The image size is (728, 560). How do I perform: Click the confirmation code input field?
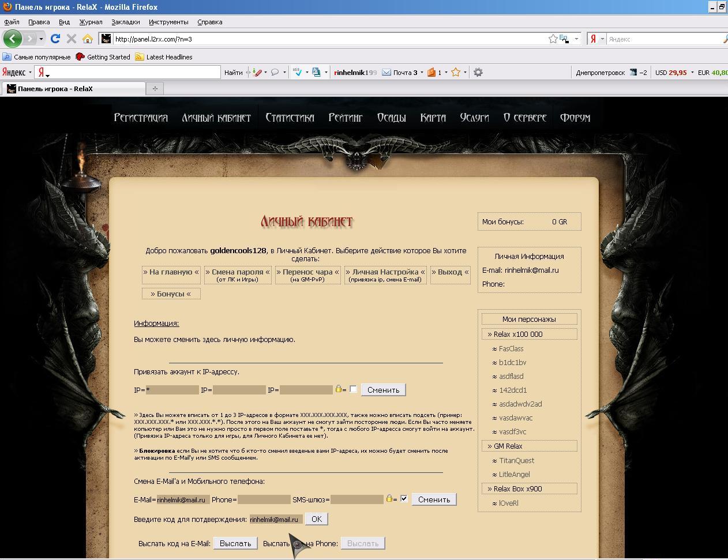click(x=276, y=520)
